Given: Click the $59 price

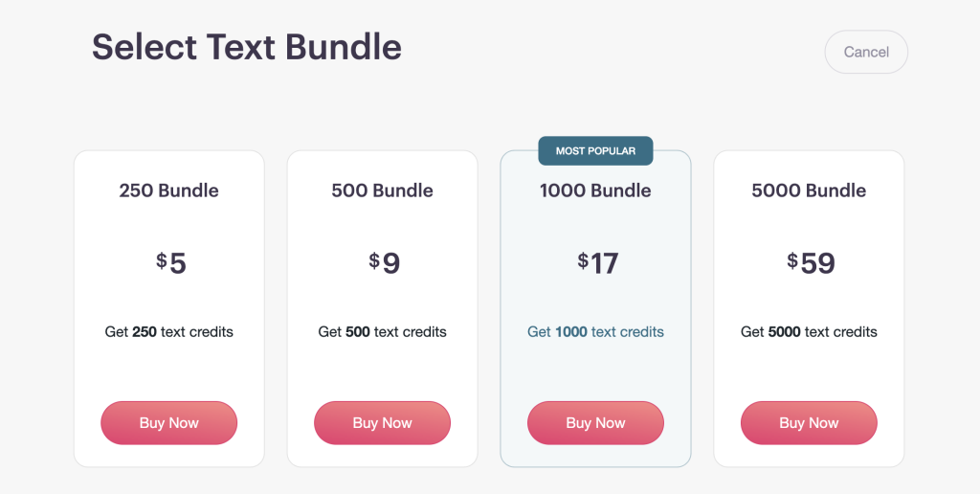Looking at the screenshot, I should [x=812, y=263].
